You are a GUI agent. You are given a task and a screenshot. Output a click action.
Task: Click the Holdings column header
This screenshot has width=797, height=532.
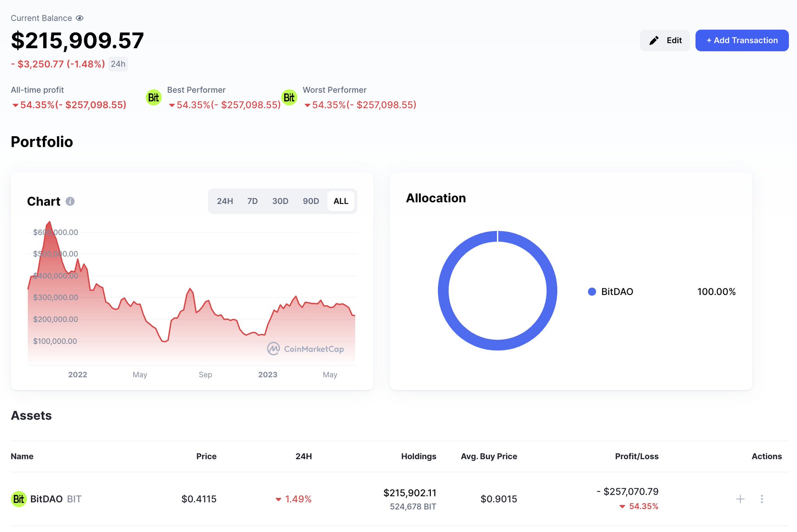point(419,457)
